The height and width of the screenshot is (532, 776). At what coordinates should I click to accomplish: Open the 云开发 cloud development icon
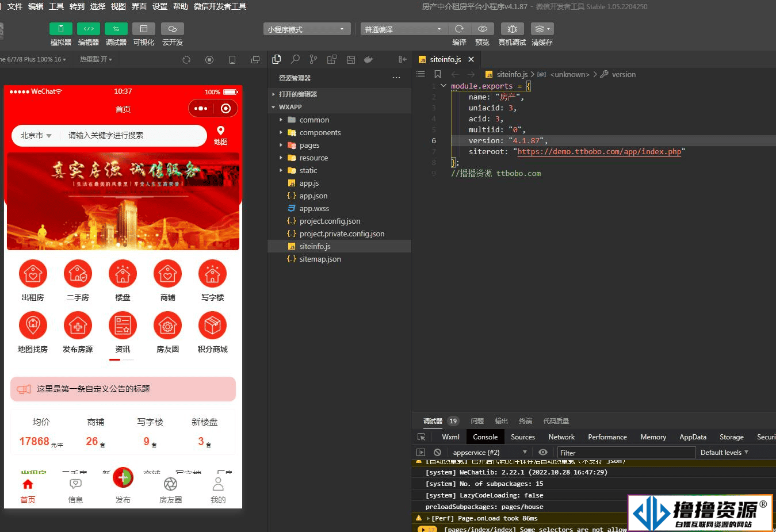173,29
